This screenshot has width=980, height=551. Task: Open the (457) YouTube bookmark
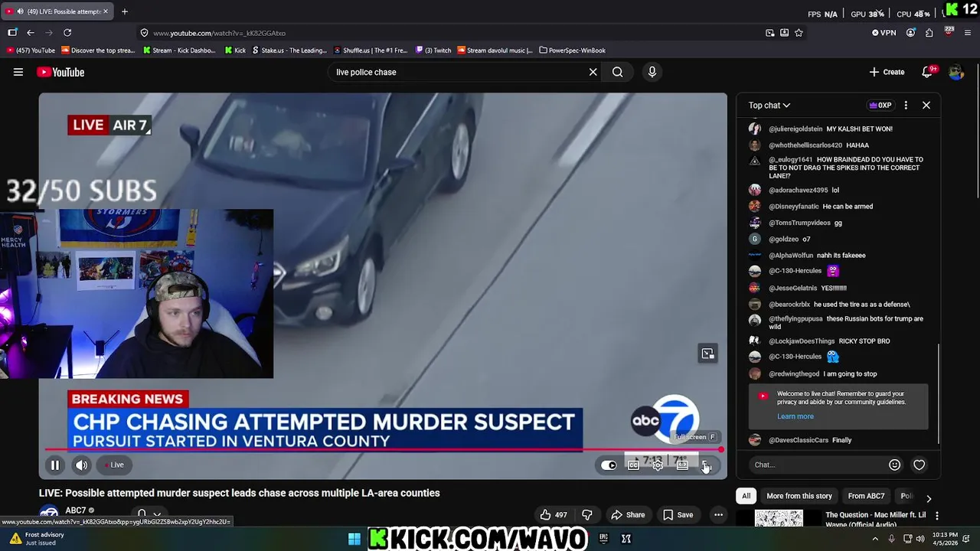31,51
